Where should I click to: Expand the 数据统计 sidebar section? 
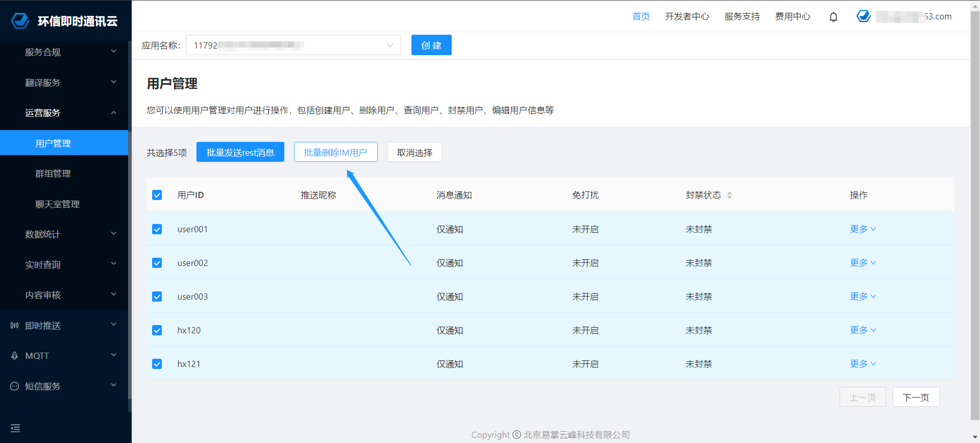[64, 234]
